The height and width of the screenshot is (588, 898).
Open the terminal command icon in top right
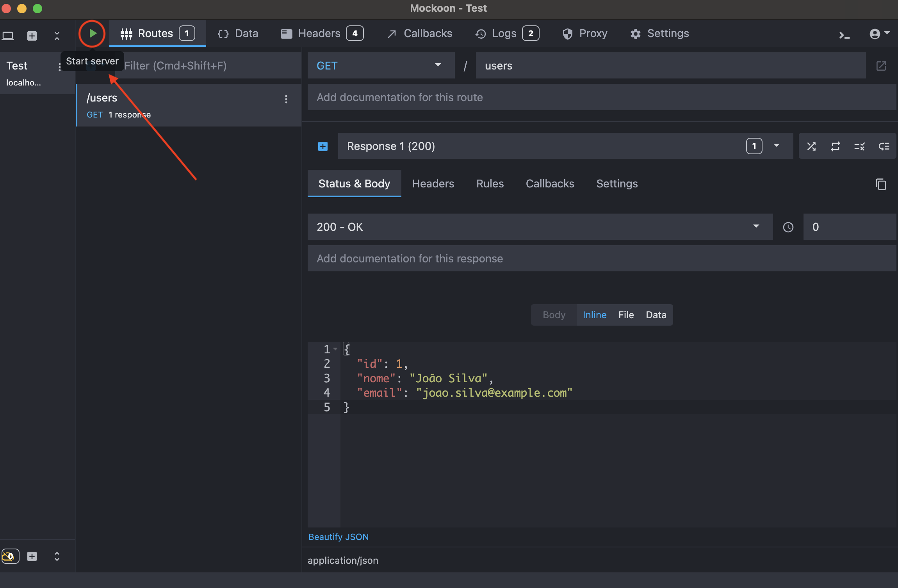click(x=844, y=35)
